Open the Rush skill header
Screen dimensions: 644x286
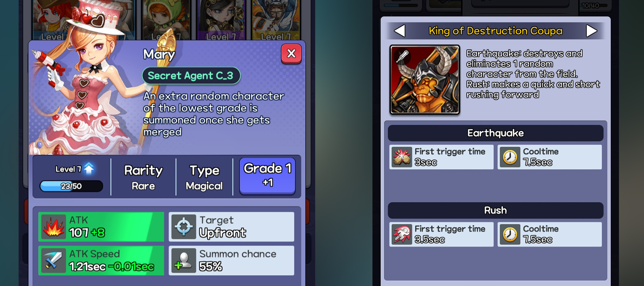pos(496,210)
